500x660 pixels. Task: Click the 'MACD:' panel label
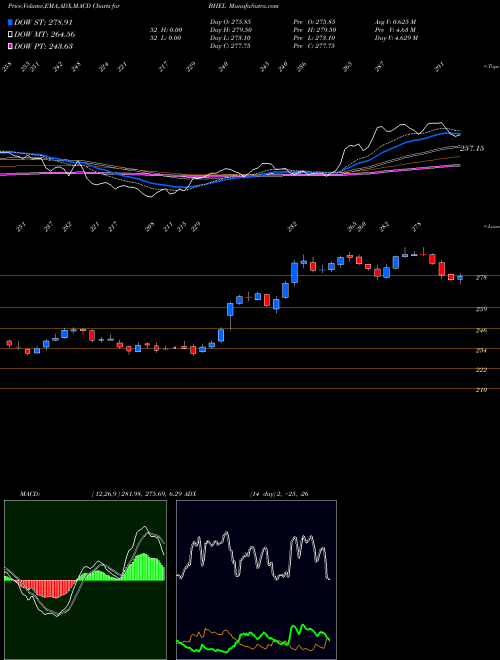30,494
